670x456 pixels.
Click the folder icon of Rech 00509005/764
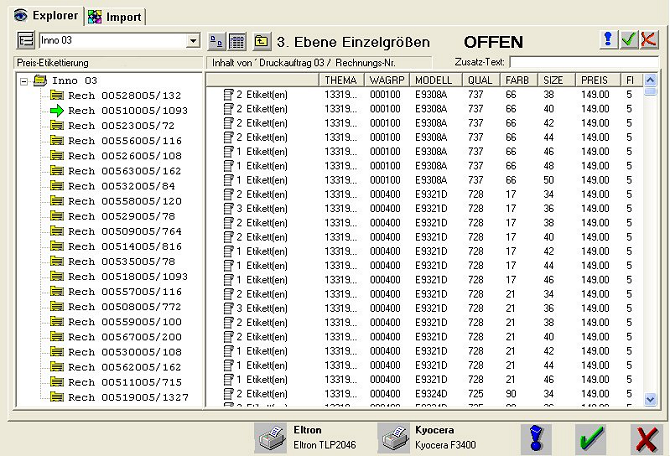(57, 231)
